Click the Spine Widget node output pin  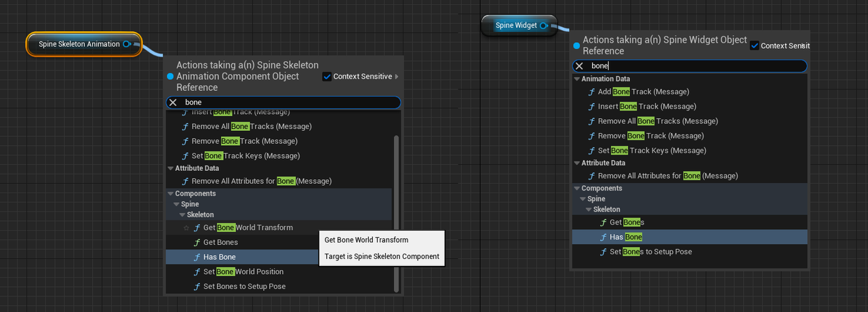tap(545, 26)
